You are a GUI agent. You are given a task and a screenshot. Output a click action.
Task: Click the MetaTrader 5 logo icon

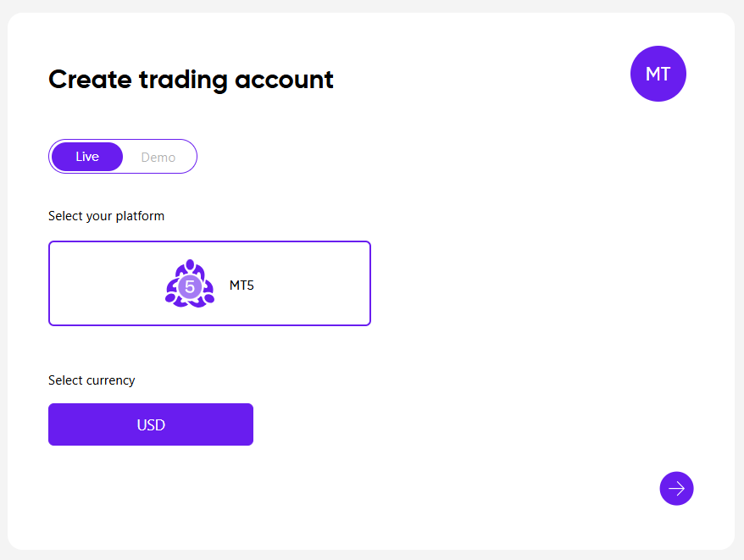190,284
